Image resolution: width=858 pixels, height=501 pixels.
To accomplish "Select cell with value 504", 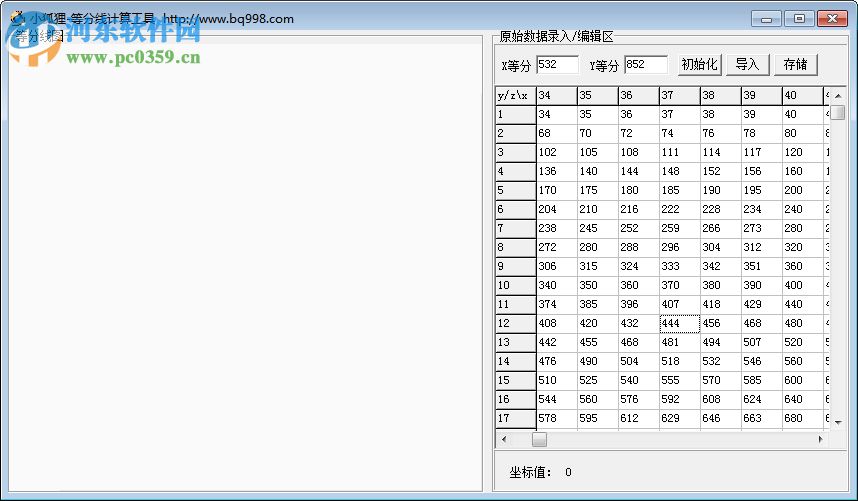I will coord(639,362).
